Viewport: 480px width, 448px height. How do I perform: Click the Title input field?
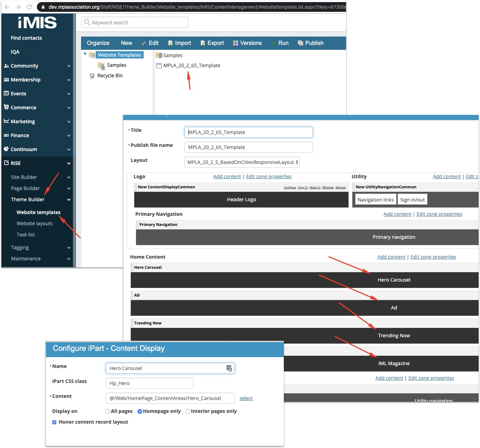point(249,132)
